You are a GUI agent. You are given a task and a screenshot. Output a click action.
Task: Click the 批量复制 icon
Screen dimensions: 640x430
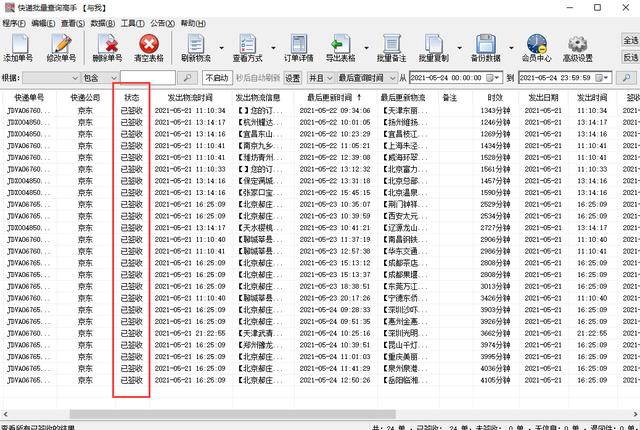(x=433, y=48)
